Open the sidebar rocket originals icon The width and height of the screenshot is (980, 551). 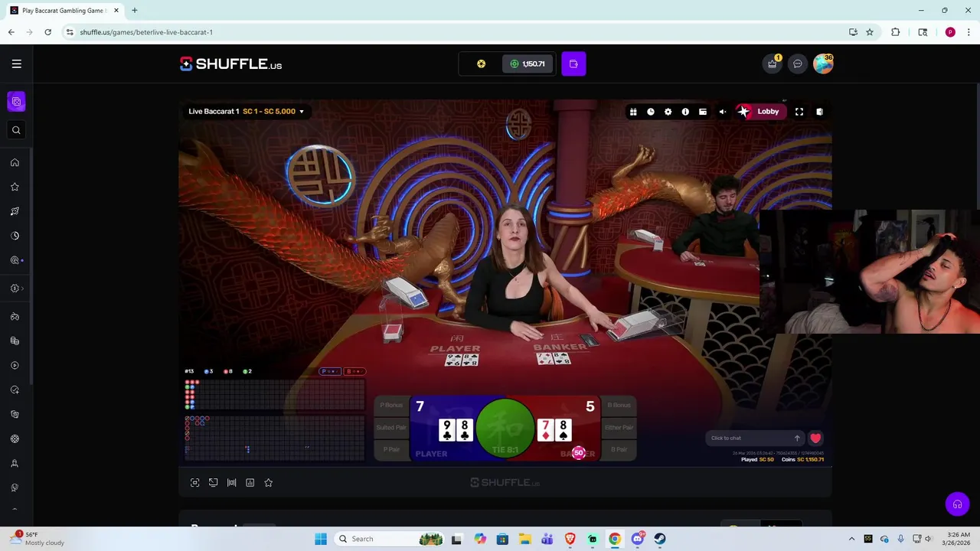[15, 211]
